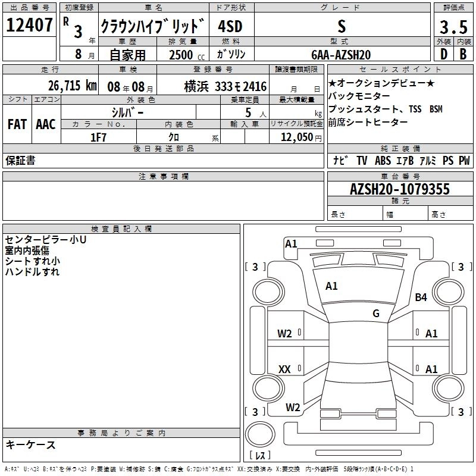Click the lot number 12407

tap(29, 26)
